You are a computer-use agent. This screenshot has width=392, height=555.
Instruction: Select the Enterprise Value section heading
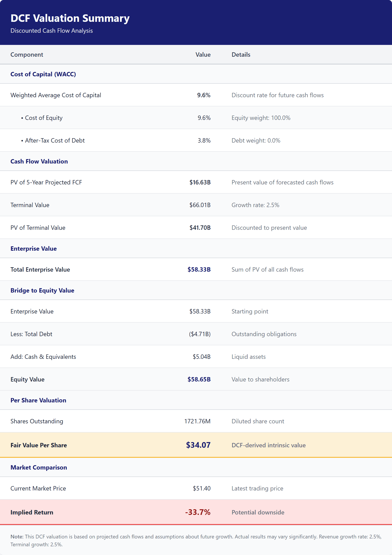pyautogui.click(x=34, y=249)
